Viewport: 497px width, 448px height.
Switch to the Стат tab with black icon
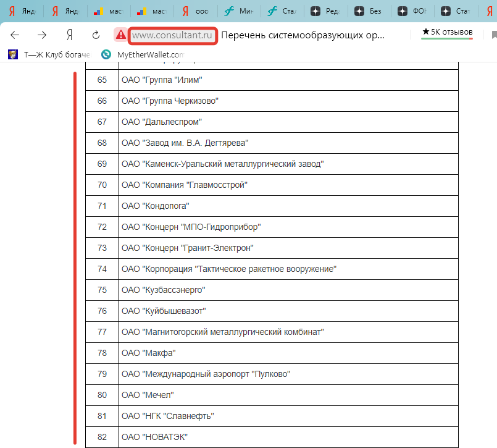point(455,11)
